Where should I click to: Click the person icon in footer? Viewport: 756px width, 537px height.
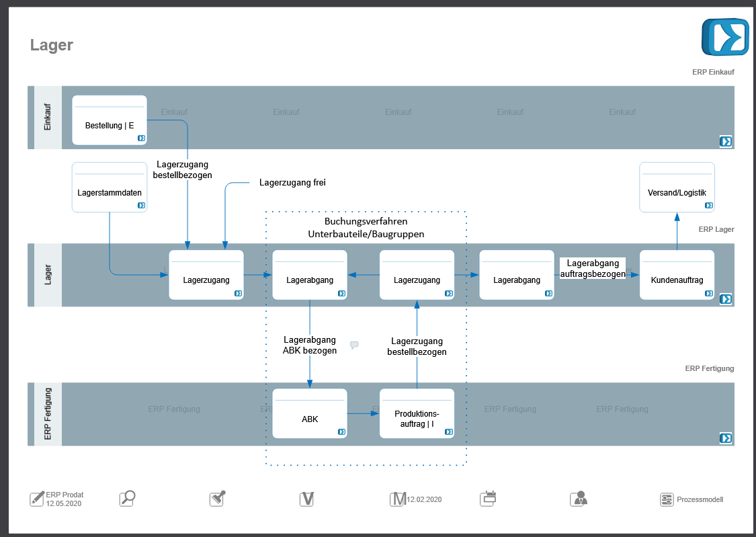coord(578,499)
